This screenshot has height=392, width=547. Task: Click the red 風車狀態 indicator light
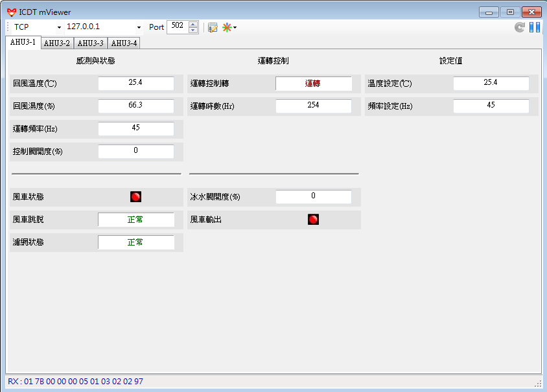[135, 197]
